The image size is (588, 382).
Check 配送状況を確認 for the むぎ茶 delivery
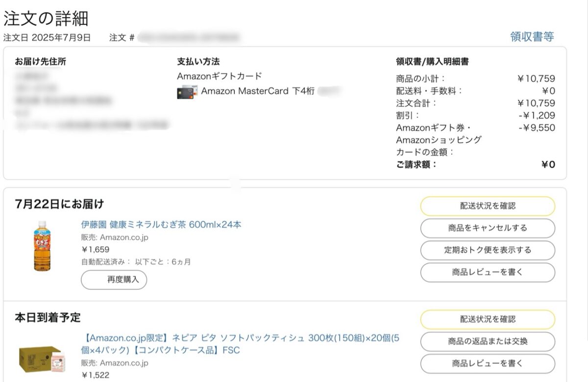(488, 206)
